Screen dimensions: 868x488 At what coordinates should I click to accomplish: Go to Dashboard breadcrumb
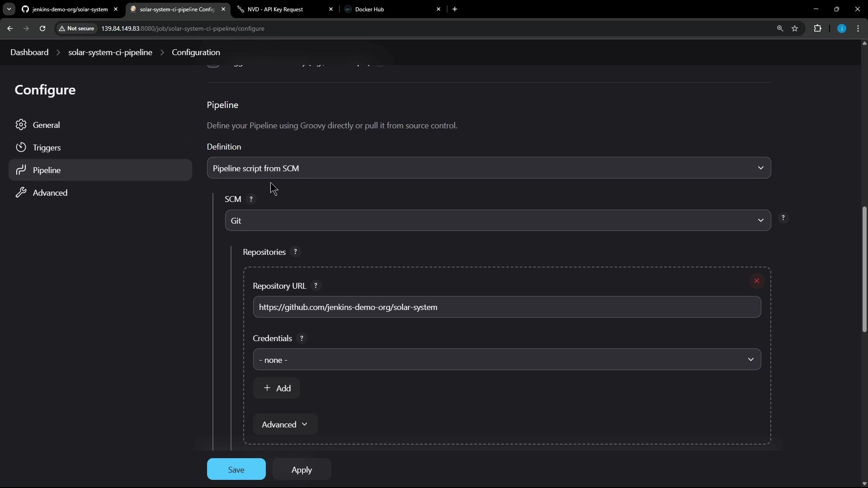pos(29,52)
